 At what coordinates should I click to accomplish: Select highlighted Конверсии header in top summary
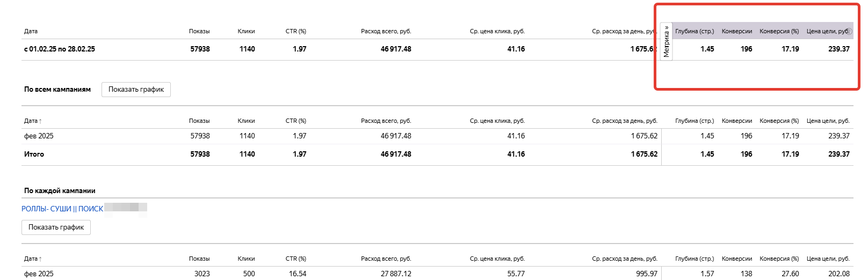[737, 31]
